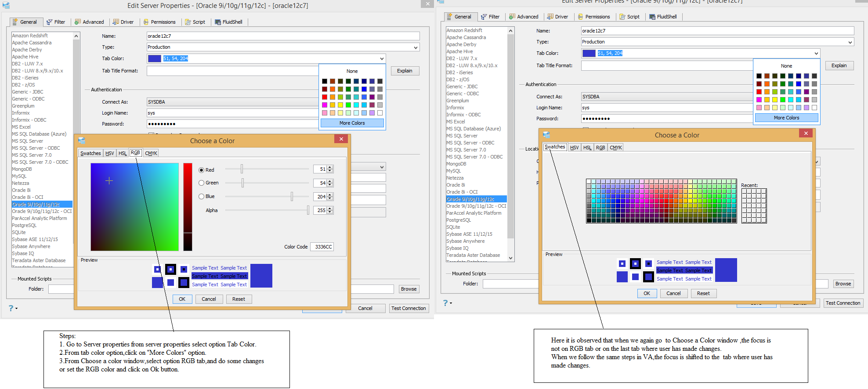
Task: Click More Colors in the right window palette
Action: 786,118
